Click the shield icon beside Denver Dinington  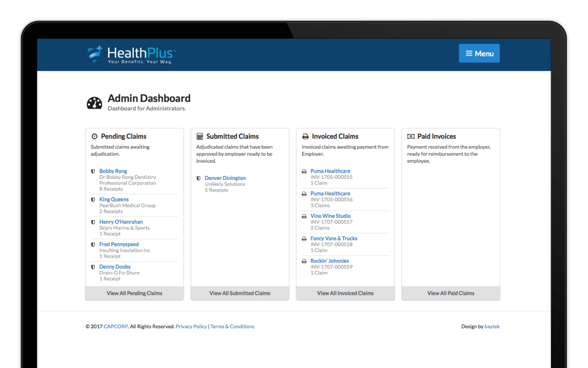(199, 178)
